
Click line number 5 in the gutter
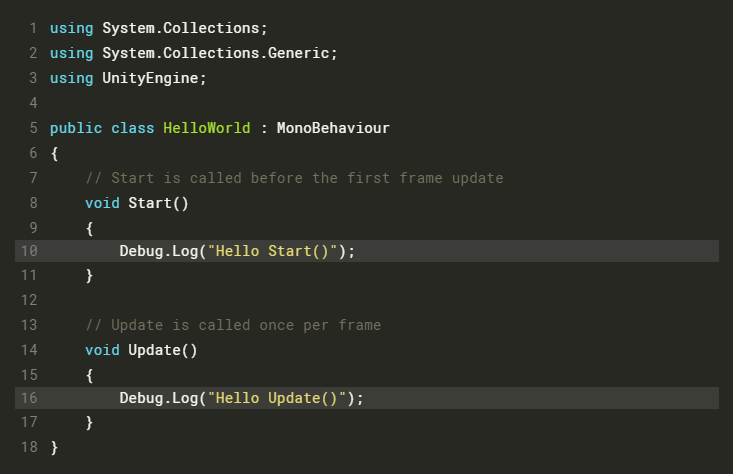(x=33, y=129)
